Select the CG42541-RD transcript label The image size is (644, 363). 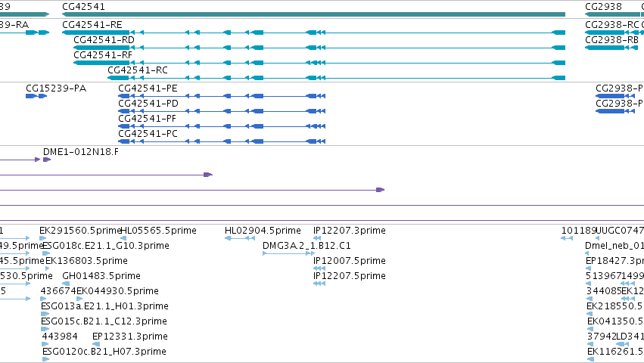(x=104, y=40)
